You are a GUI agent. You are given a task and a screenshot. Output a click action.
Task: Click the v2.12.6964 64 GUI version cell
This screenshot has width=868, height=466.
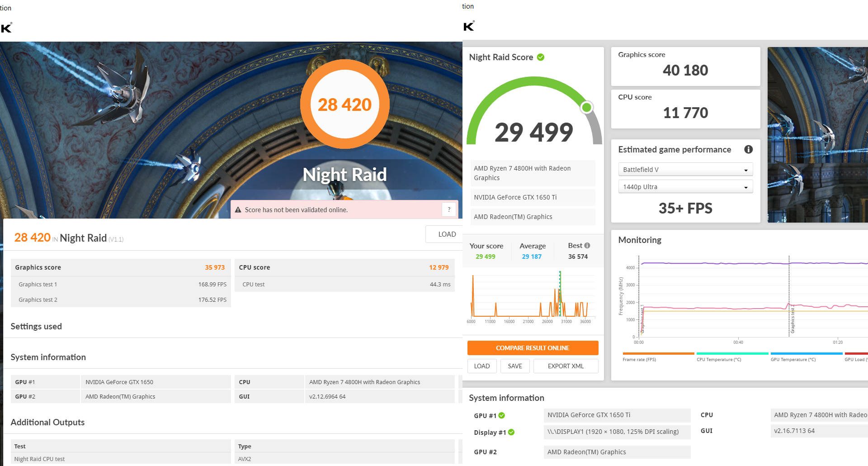pos(379,396)
